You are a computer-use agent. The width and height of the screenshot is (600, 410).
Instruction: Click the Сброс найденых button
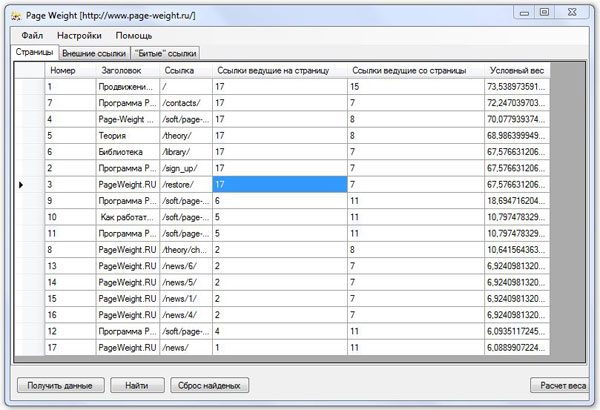[x=206, y=384]
